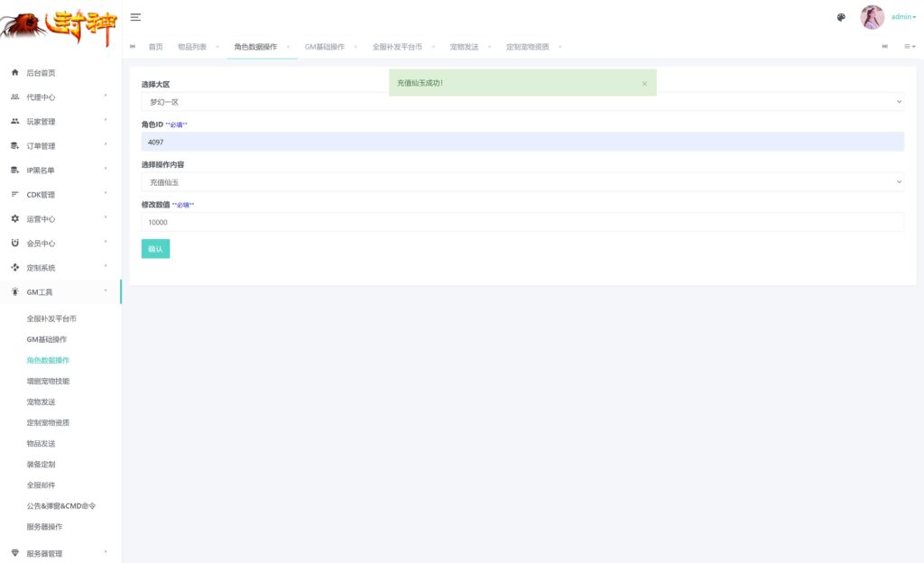924x563 pixels.
Task: Click the 确认 button
Action: (x=155, y=249)
